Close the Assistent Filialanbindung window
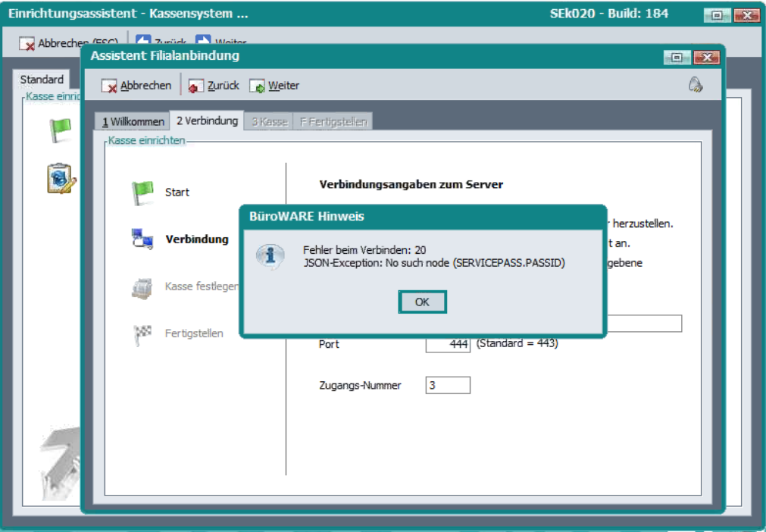The width and height of the screenshot is (766, 532). (x=705, y=58)
